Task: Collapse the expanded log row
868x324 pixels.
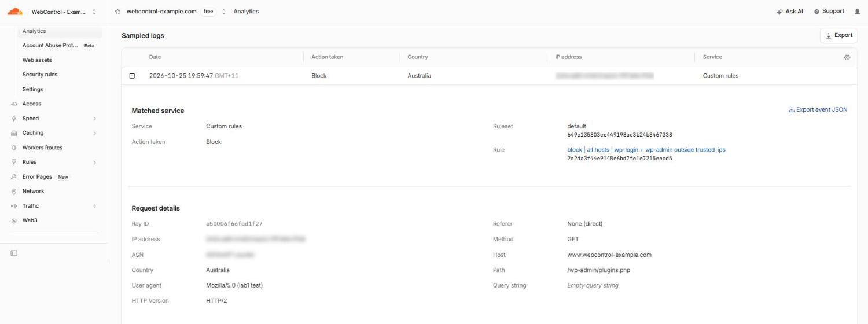Action: coord(132,76)
